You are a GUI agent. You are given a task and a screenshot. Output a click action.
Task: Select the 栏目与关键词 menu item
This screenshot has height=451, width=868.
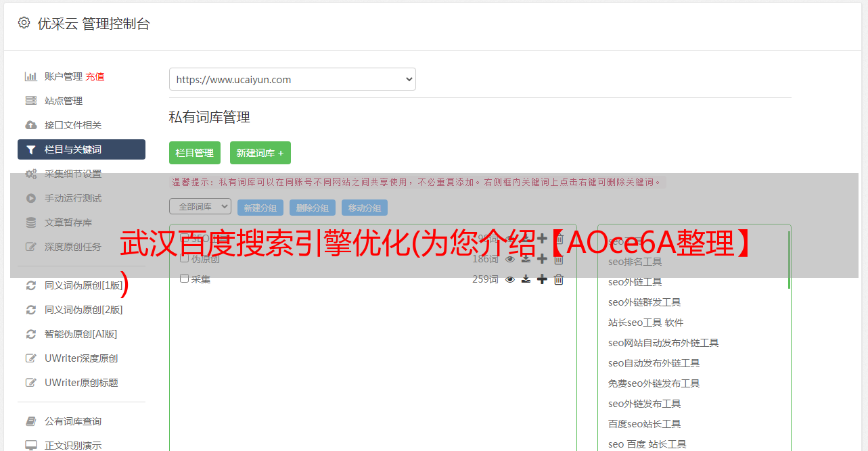81,149
